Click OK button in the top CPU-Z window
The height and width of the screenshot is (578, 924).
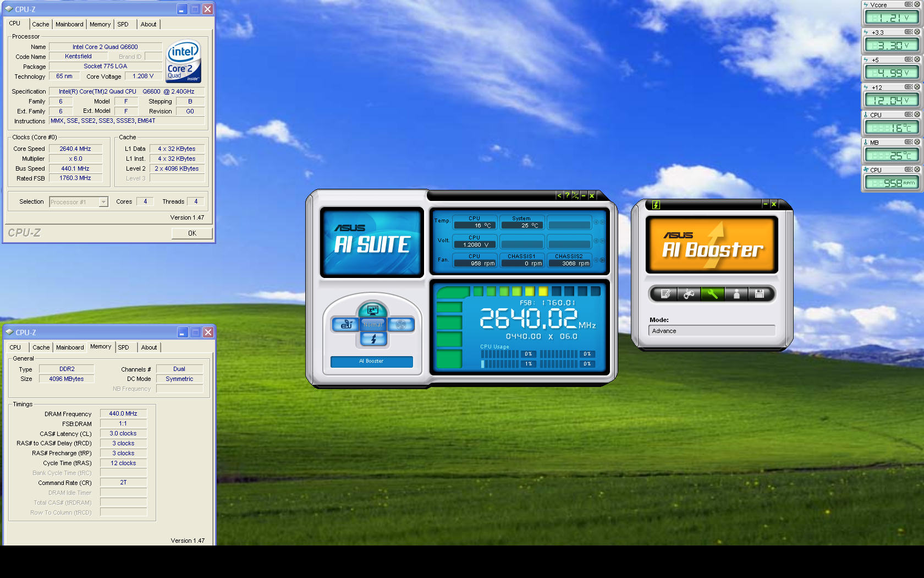[192, 233]
